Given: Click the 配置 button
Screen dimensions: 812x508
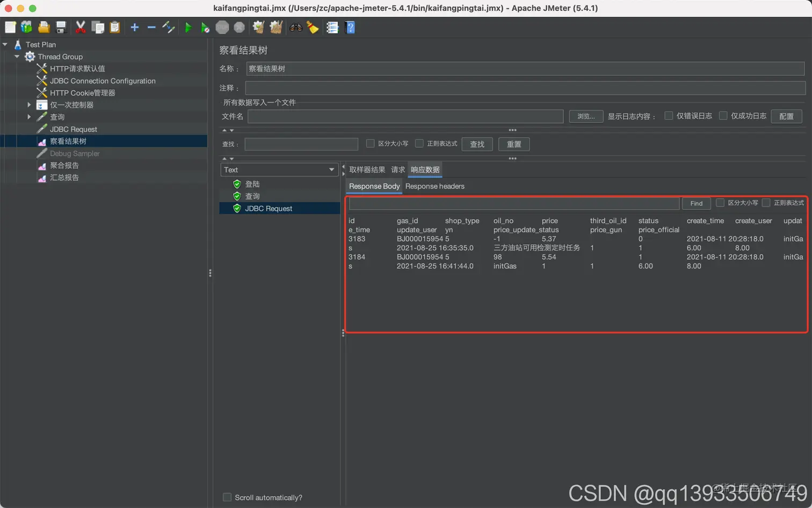Looking at the screenshot, I should tap(786, 116).
